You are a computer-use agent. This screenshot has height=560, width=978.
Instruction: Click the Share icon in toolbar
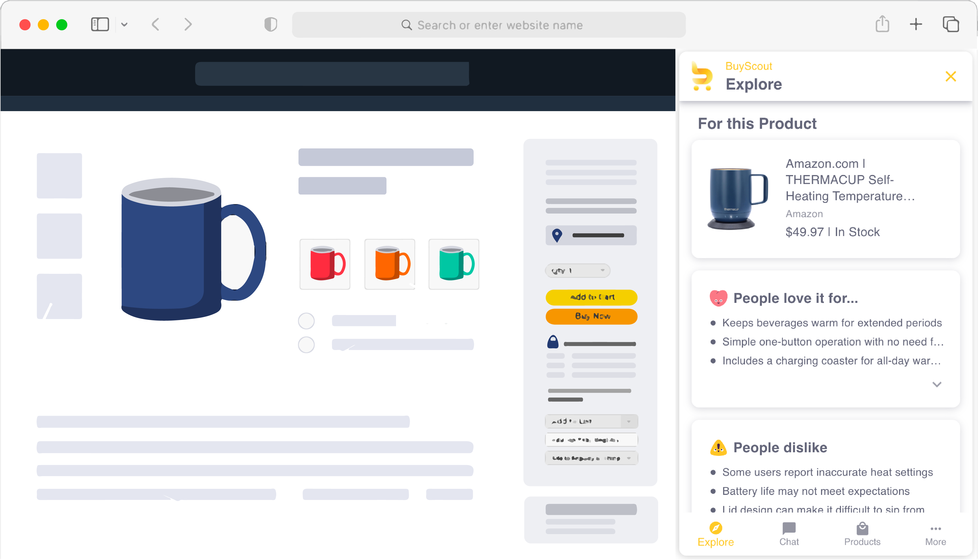[882, 24]
